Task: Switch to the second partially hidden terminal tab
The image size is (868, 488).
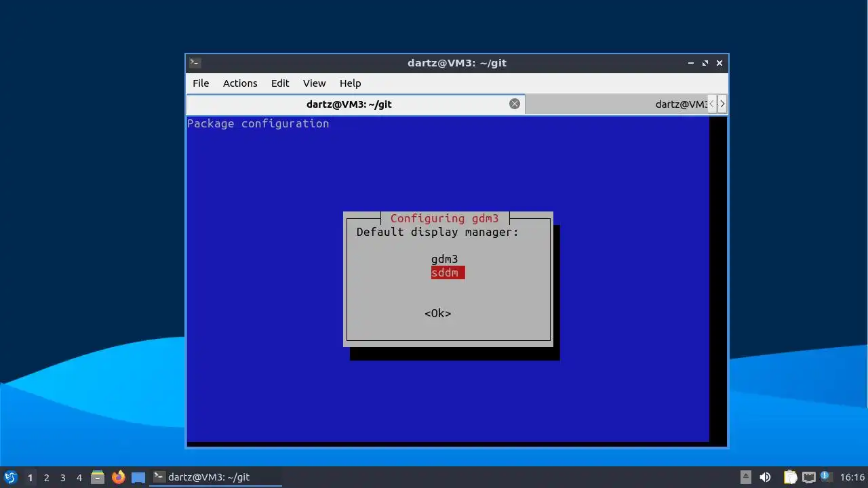Action: (617, 104)
